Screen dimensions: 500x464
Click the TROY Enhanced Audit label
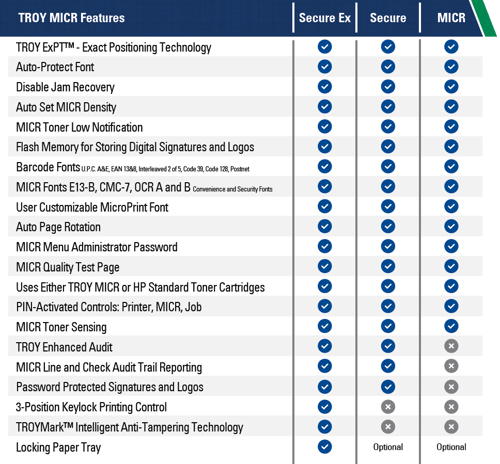(64, 347)
